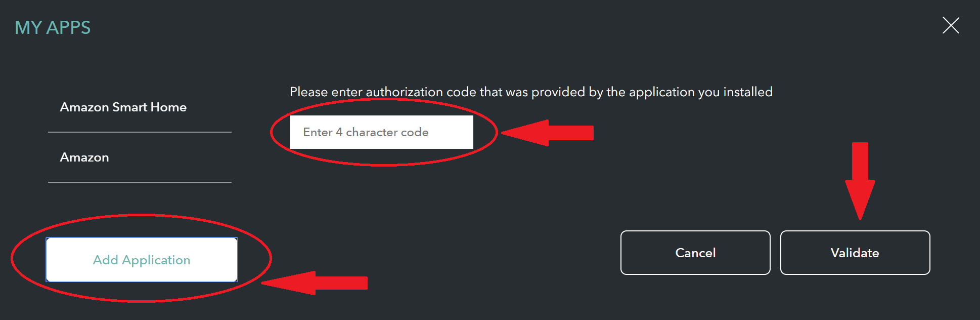Screen dimensions: 980x320
Task: Open the Amazon Smart Home application entry
Action: pos(123,107)
